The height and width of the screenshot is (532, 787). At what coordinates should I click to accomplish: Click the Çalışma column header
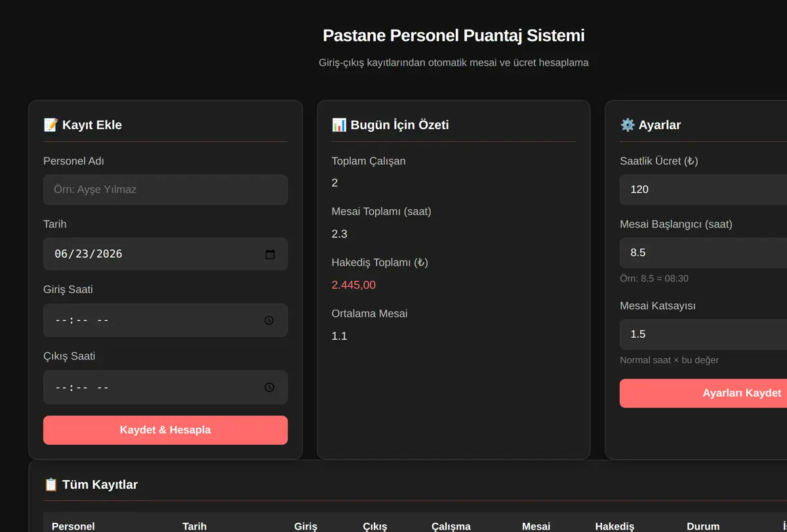[451, 526]
